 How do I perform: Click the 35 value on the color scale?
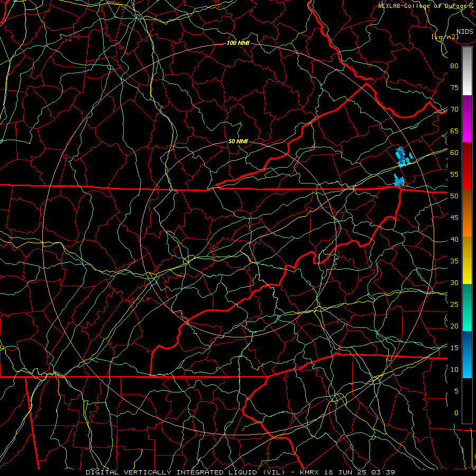pos(454,261)
